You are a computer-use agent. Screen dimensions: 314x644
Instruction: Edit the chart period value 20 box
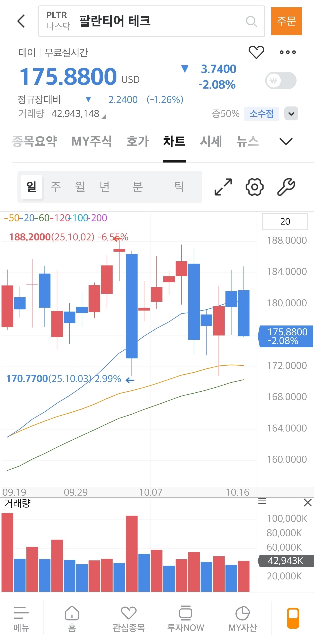285,221
